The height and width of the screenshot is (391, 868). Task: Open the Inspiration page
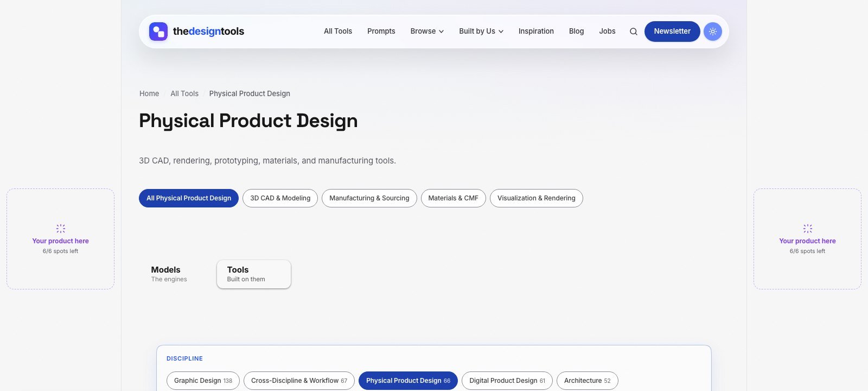[536, 31]
